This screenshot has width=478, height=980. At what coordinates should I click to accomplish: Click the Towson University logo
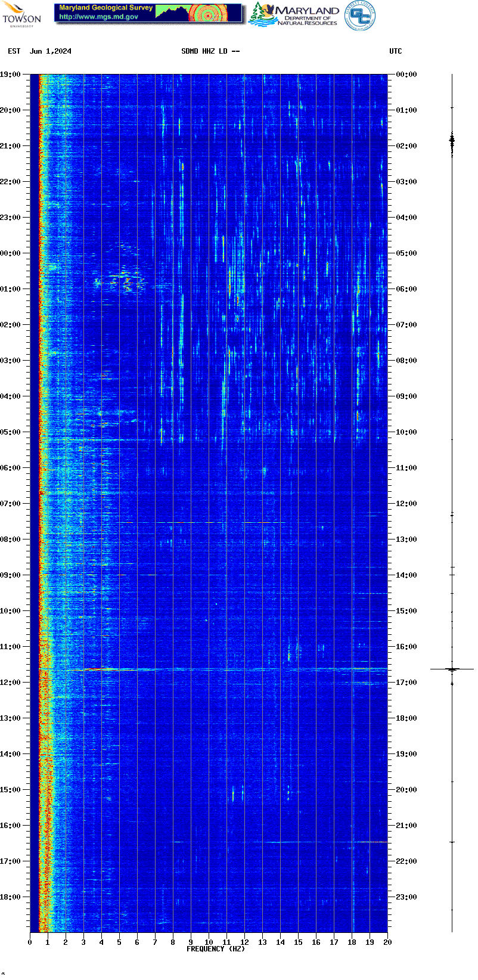[x=21, y=15]
